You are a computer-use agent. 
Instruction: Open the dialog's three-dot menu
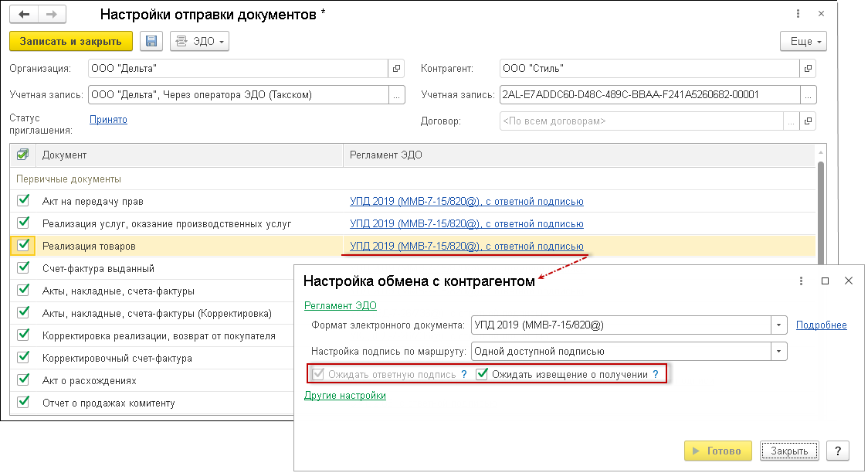801,281
